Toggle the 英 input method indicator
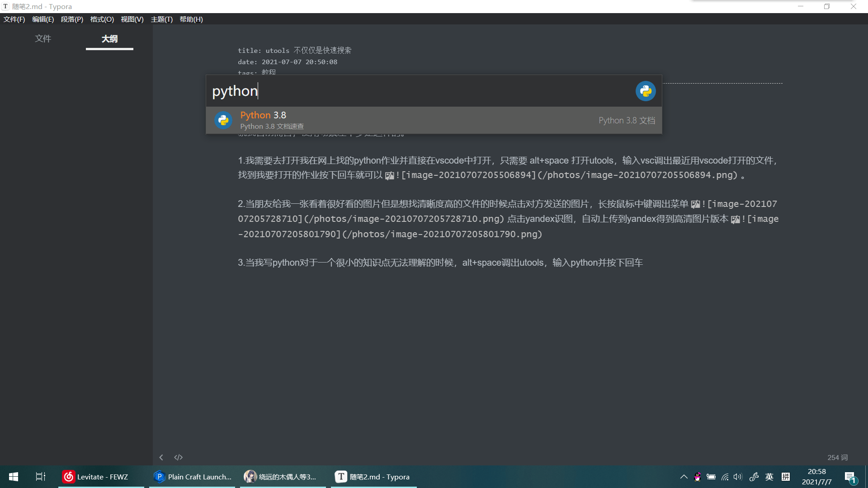 (769, 477)
